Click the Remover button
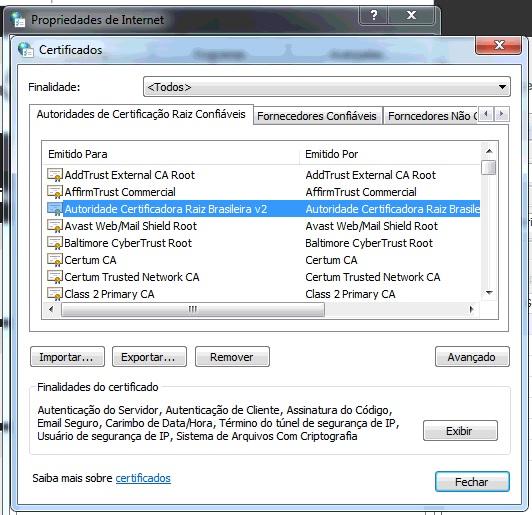The image size is (532, 515). pos(232,357)
